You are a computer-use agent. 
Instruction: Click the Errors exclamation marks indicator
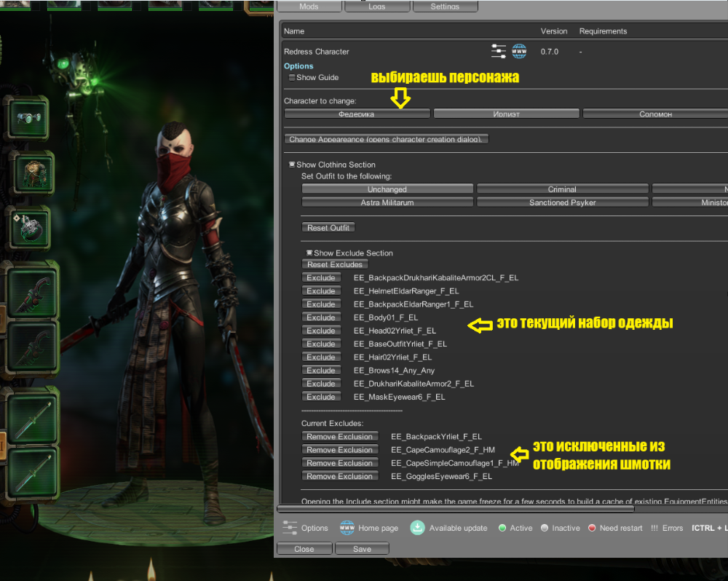point(654,528)
